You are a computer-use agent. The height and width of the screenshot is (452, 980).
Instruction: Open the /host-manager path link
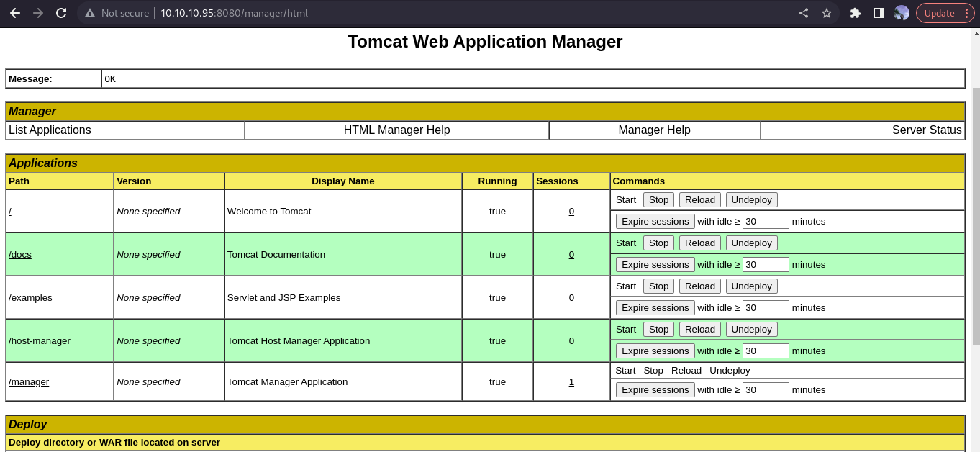[40, 340]
